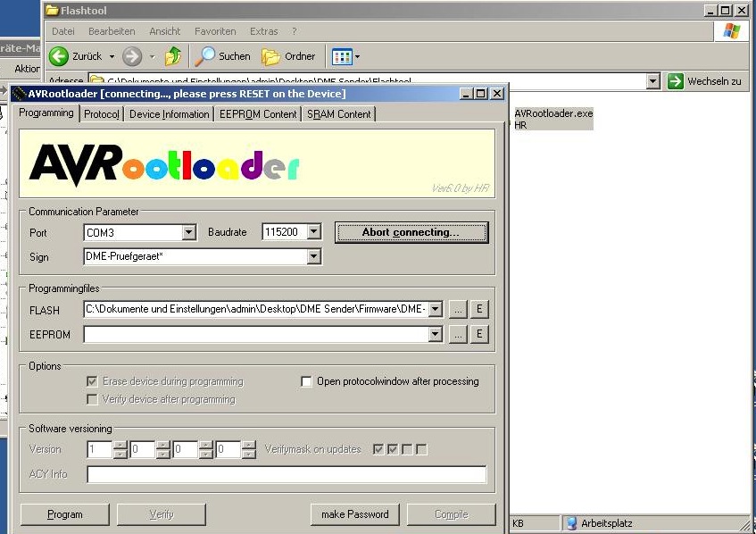Enable Open protocolwindow after processing checkbox
Viewport: 756px width, 534px height.
(x=307, y=381)
